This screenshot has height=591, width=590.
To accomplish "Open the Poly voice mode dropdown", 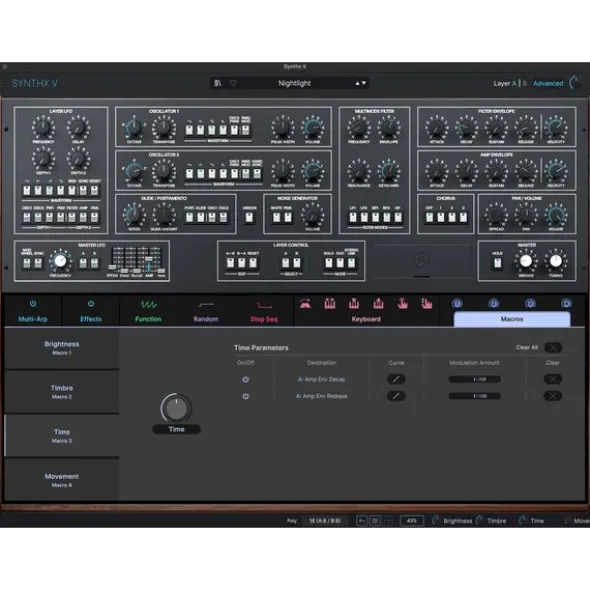I will click(x=292, y=521).
